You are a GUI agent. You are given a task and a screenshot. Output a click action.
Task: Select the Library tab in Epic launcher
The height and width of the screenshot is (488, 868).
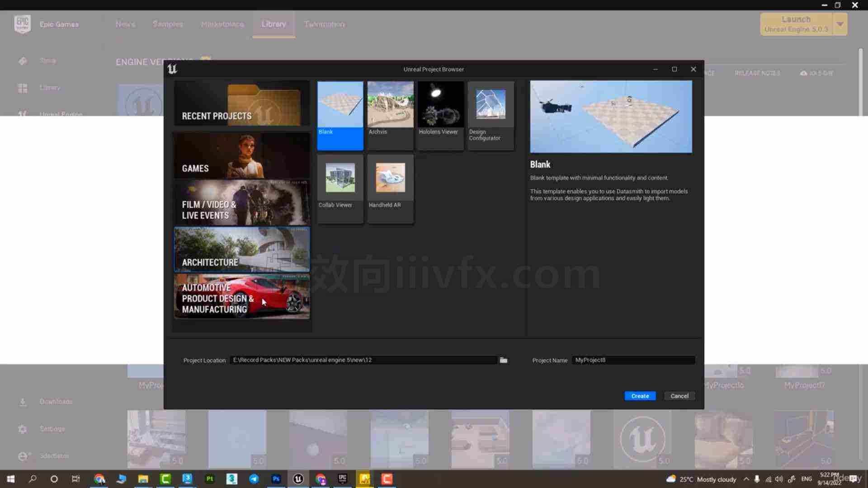point(274,24)
